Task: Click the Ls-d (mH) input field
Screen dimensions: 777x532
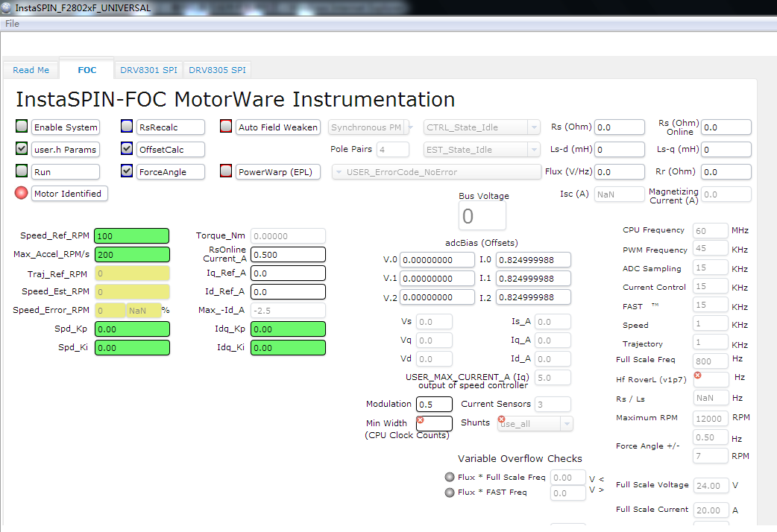Action: coord(620,150)
